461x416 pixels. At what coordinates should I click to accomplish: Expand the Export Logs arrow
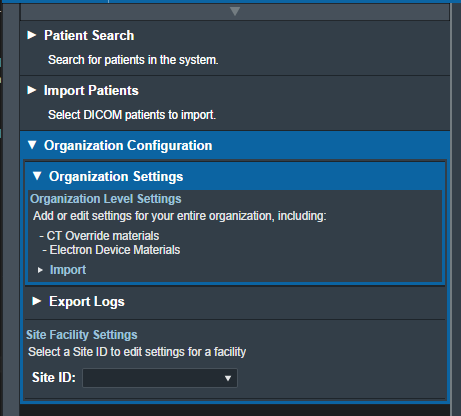pos(37,301)
